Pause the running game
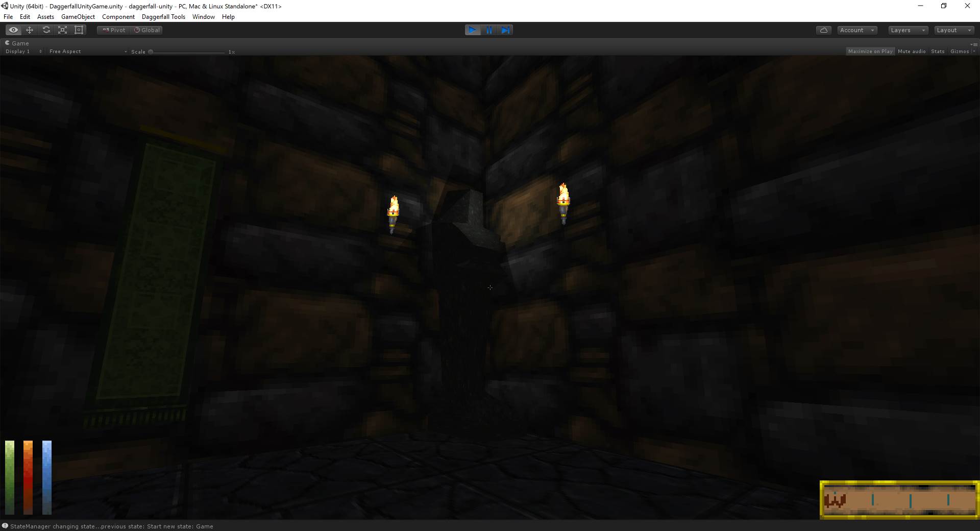The width and height of the screenshot is (980, 531). 489,30
